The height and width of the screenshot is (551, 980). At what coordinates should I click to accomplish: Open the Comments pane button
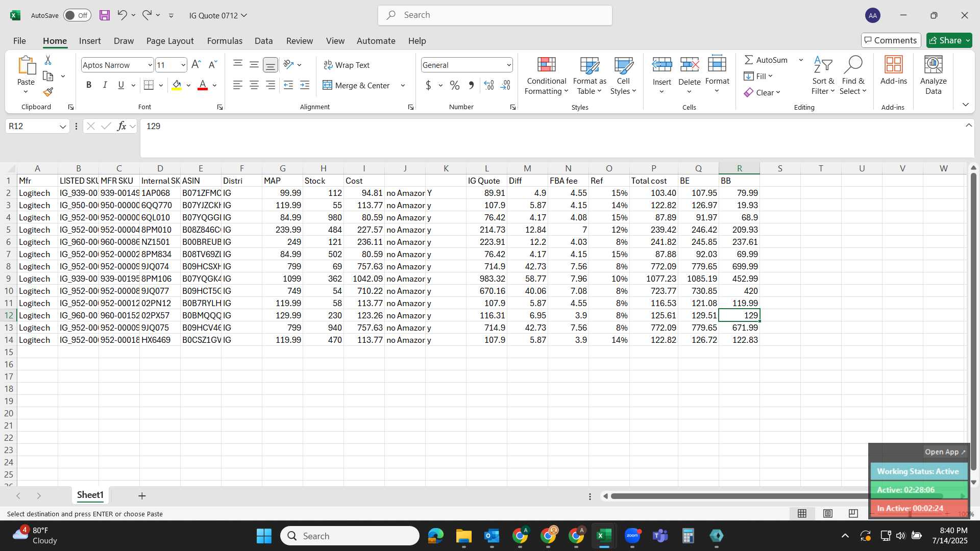(x=891, y=40)
